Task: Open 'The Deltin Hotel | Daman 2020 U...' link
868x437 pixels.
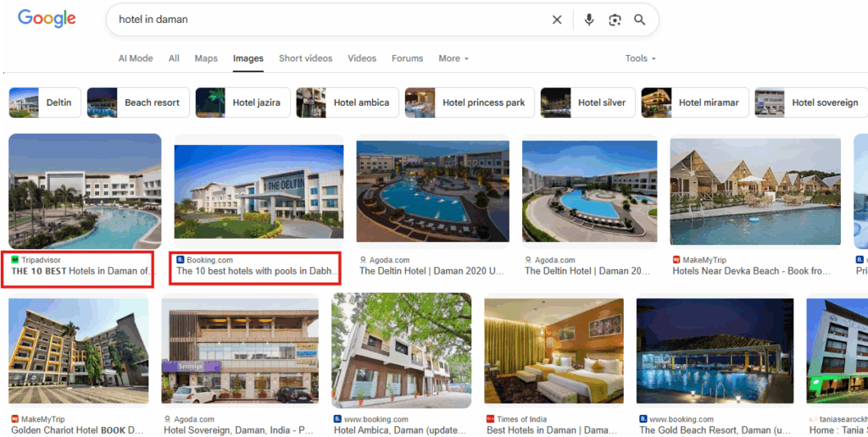Action: (x=433, y=271)
